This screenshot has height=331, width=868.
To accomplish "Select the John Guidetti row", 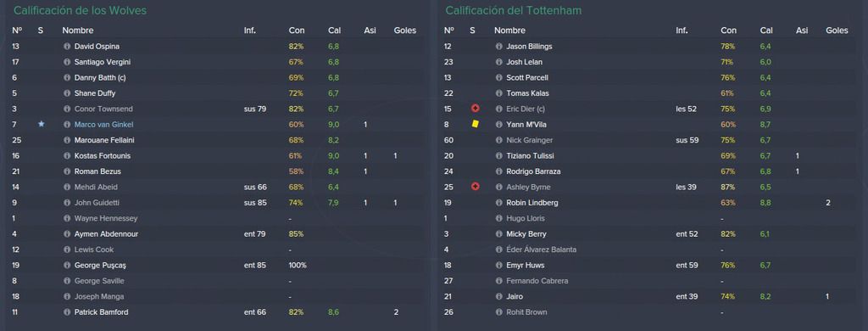I will pyautogui.click(x=217, y=203).
